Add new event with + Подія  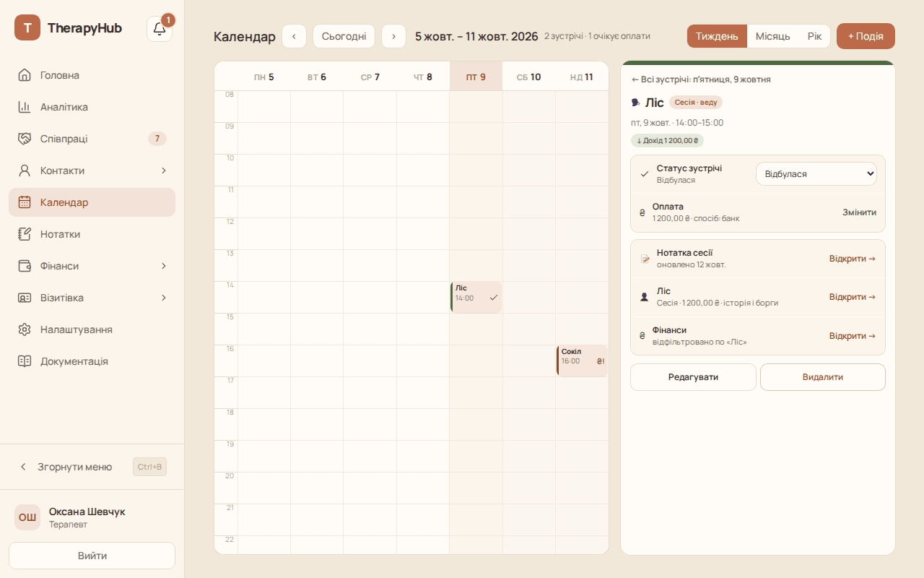click(866, 36)
